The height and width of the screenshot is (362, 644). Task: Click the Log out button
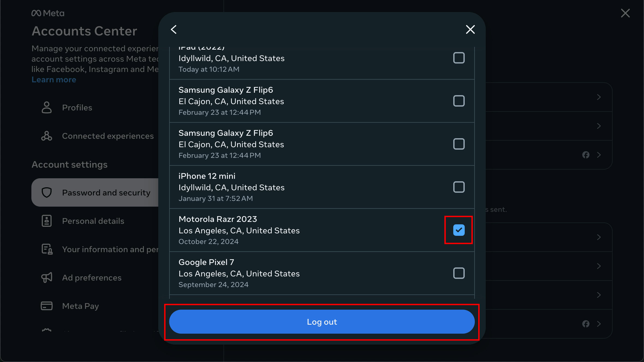322,322
